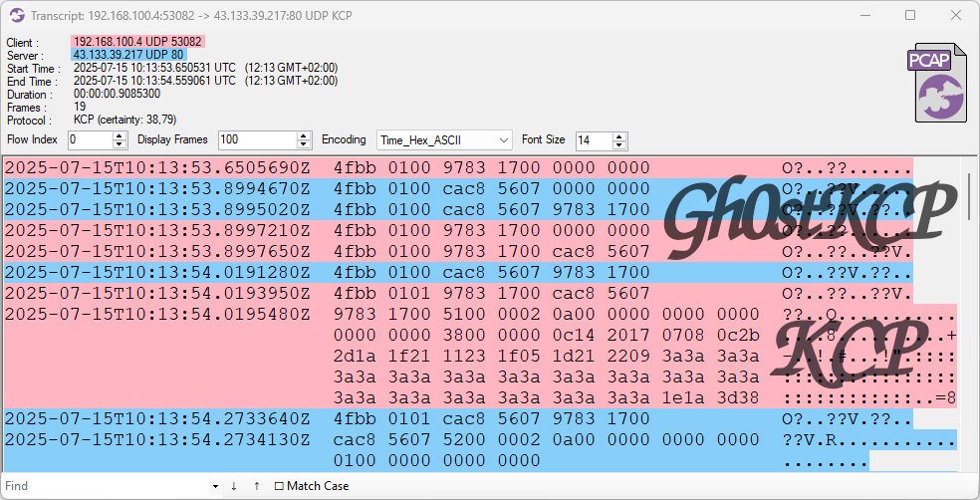The height and width of the screenshot is (500, 980).
Task: Click timestamp 2025-07-15T10:13:53.6505690Z row
Action: coord(157,167)
